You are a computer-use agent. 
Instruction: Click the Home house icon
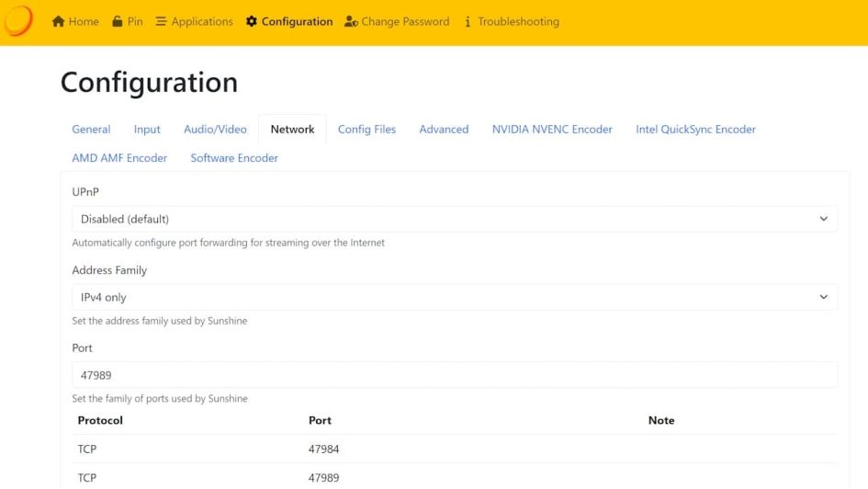click(x=59, y=21)
